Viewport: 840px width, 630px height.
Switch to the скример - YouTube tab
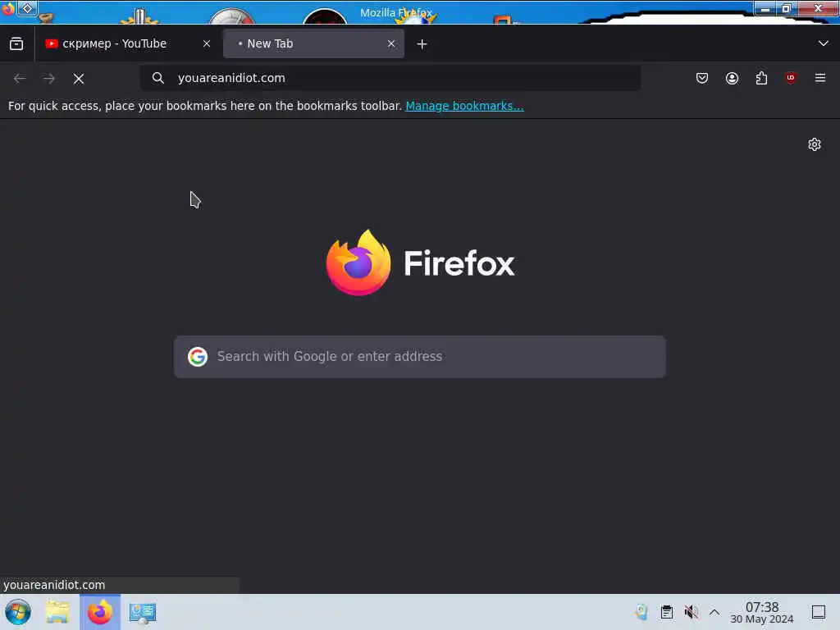click(x=127, y=44)
